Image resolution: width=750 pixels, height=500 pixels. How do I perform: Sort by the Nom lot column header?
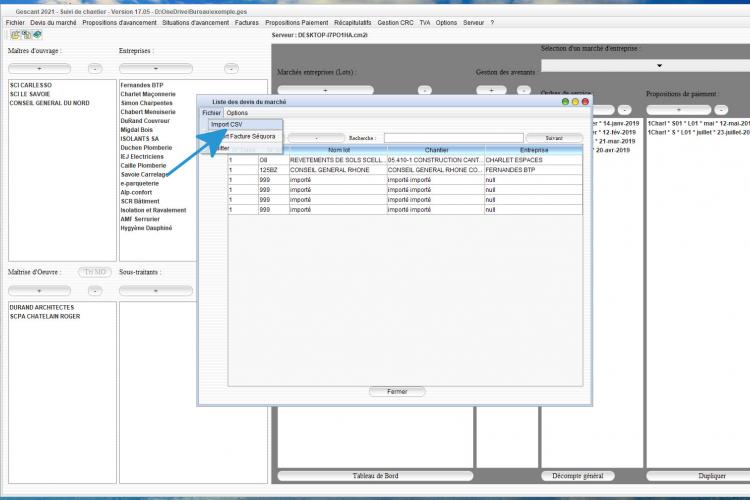tap(338, 150)
